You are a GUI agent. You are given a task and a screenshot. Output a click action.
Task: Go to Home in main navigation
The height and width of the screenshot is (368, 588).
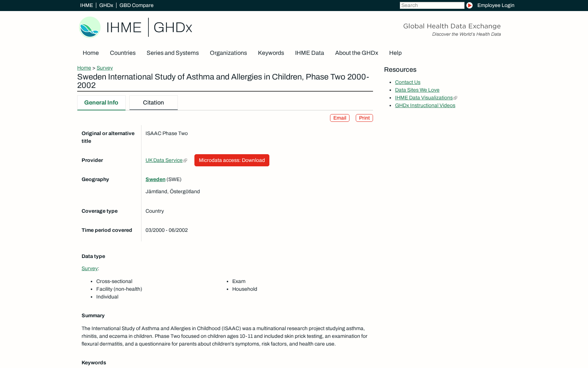point(91,53)
